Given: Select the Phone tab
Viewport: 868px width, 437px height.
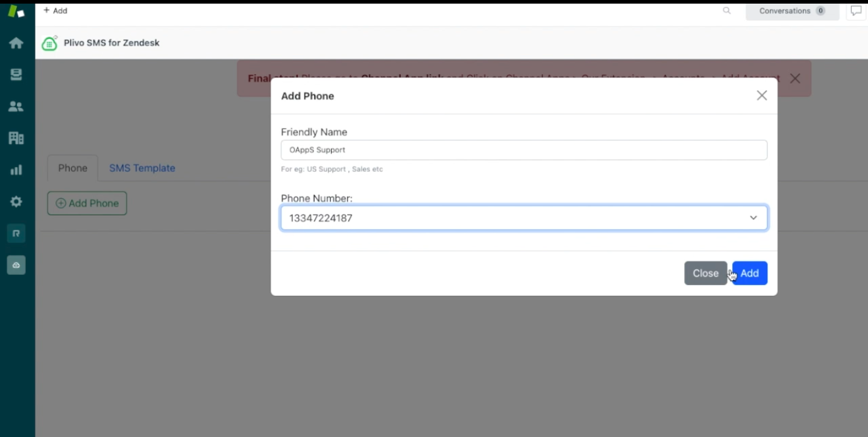Looking at the screenshot, I should pyautogui.click(x=73, y=168).
